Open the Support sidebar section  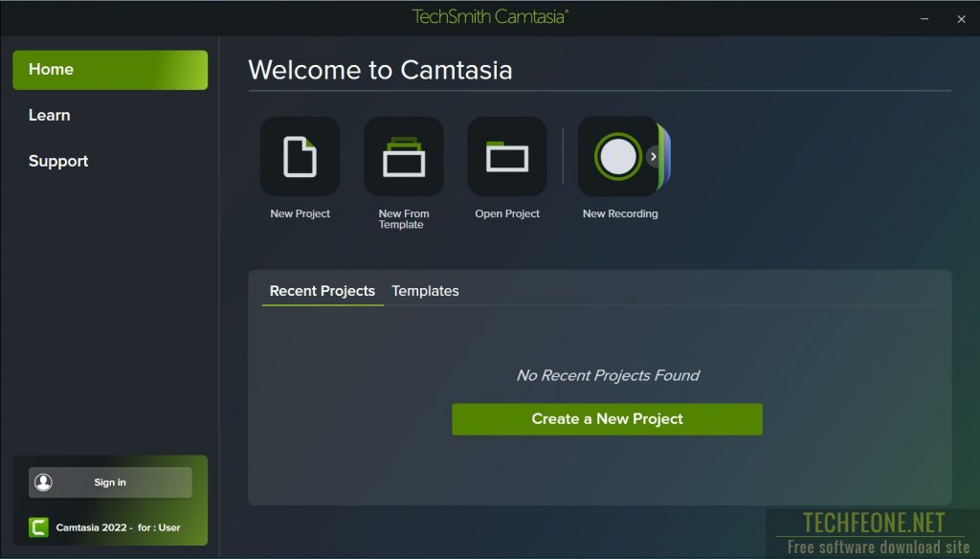[x=58, y=161]
